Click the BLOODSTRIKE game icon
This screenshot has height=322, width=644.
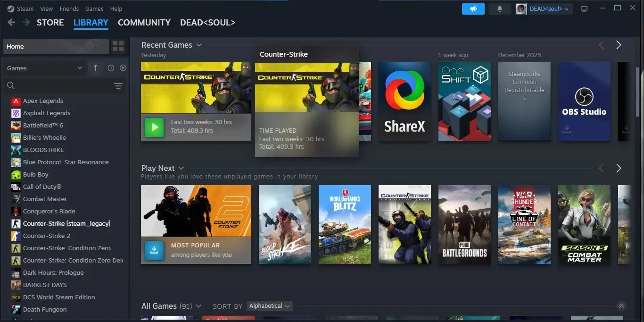coord(16,150)
